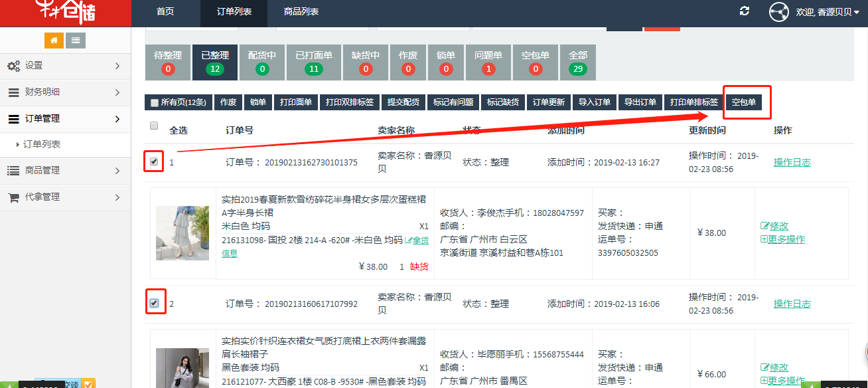Switch to the 商品列表 top navigation tab
This screenshot has width=868, height=388.
pos(301,12)
